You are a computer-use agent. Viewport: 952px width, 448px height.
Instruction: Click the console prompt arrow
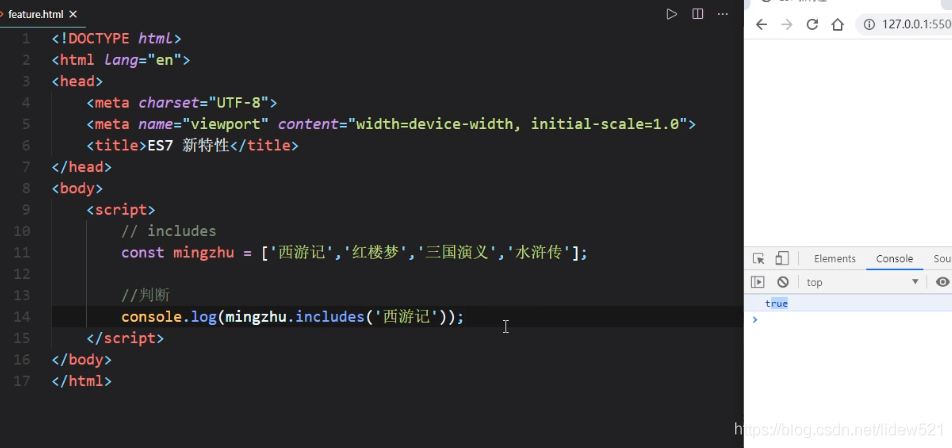[755, 319]
